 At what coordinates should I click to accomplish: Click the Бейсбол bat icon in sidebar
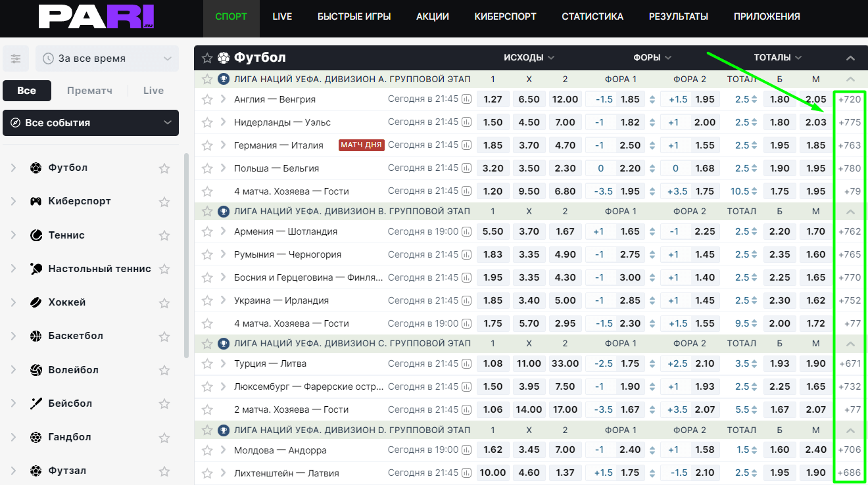(x=36, y=404)
